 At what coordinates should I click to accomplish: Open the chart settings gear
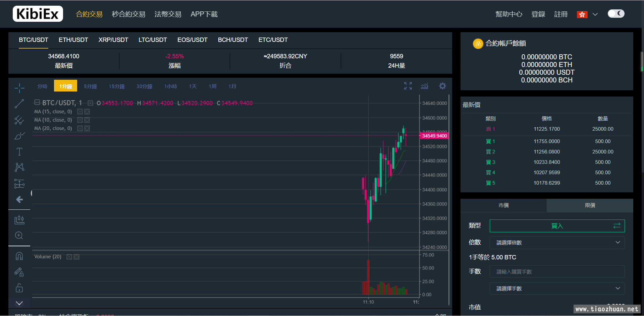pos(443,86)
